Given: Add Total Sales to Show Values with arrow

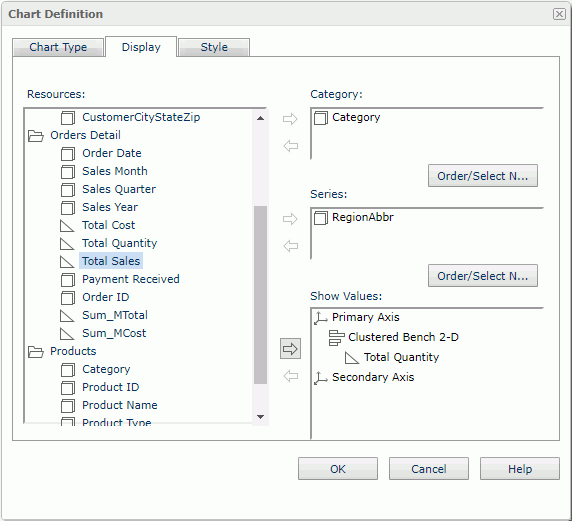Looking at the screenshot, I should coord(290,349).
